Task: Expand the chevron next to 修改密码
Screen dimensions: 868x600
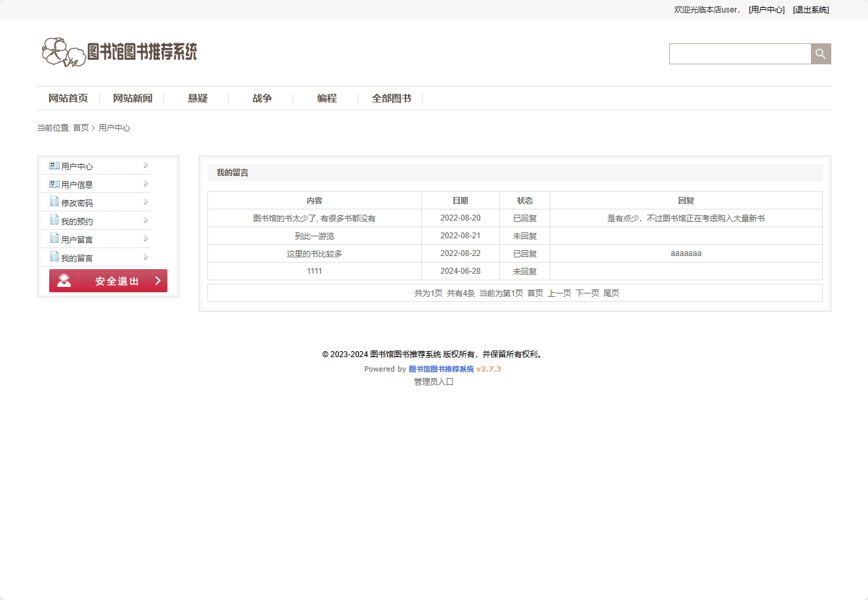Action: pos(145,202)
